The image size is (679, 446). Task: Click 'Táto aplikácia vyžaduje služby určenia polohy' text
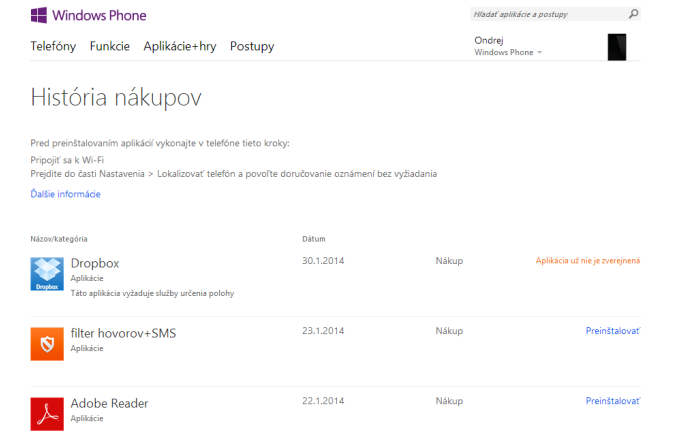(x=152, y=294)
